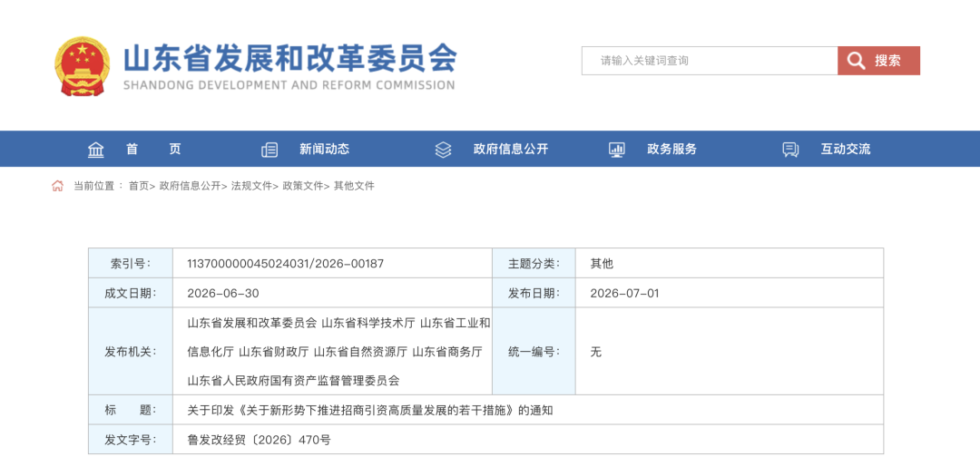Click the 发布日期 label cell
The width and height of the screenshot is (980, 476).
tap(534, 293)
